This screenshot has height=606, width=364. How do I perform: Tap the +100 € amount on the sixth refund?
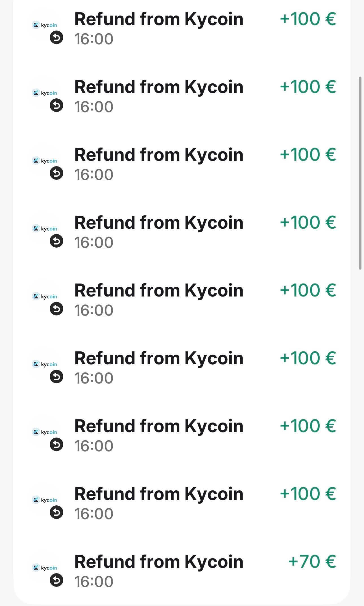(x=308, y=358)
